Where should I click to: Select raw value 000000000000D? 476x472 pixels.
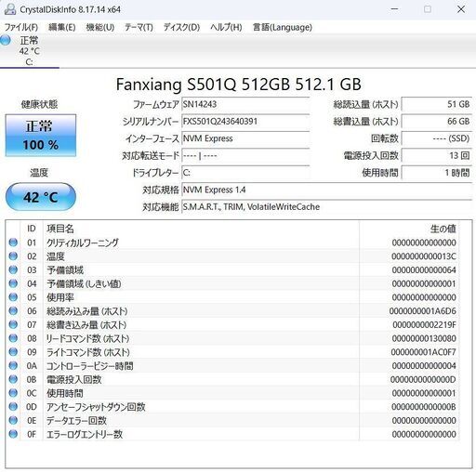(423, 379)
